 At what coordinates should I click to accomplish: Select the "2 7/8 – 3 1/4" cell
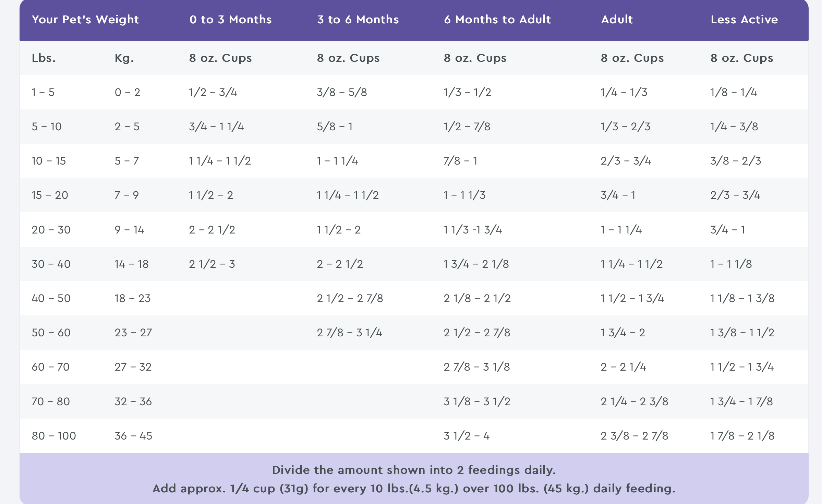[349, 333]
